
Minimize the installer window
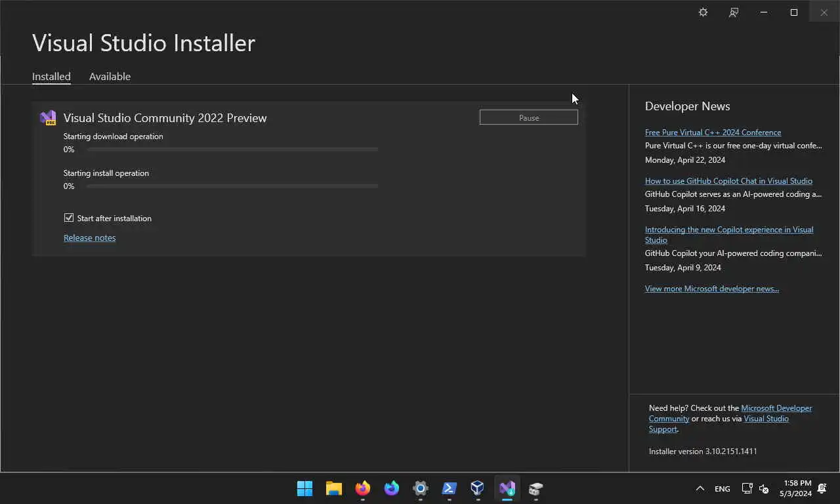click(x=764, y=12)
